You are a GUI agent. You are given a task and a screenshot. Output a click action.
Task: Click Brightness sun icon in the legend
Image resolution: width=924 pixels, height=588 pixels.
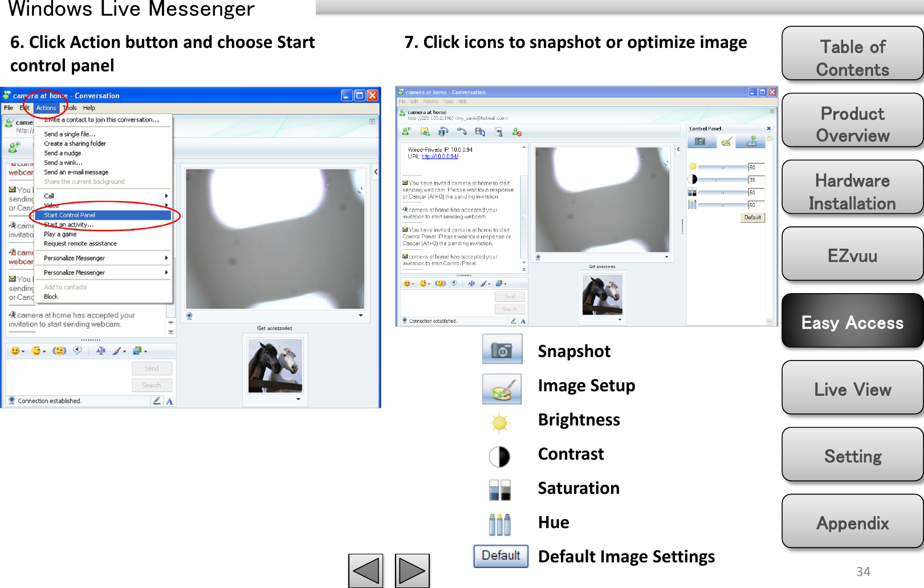[500, 423]
